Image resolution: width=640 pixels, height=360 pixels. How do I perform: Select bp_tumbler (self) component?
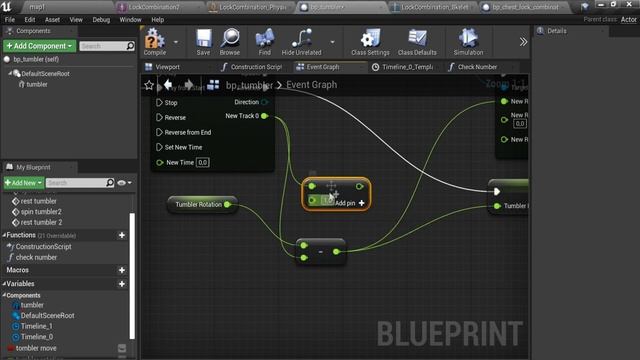pos(36,59)
